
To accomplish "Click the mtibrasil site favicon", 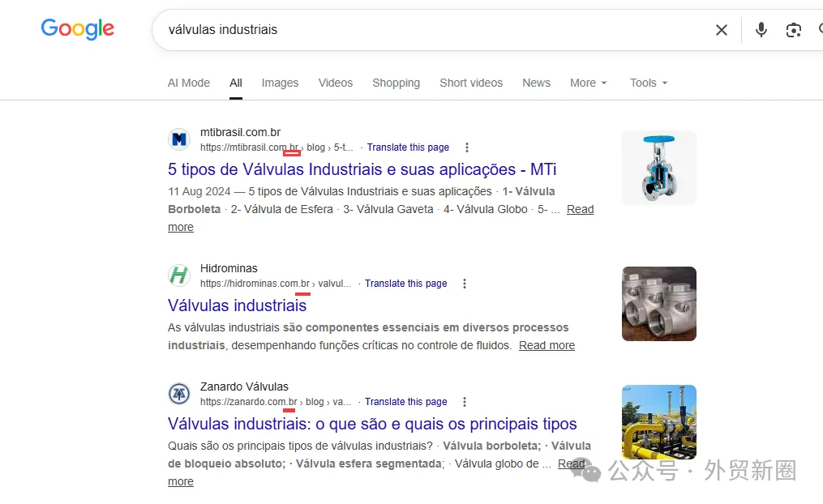I will pyautogui.click(x=179, y=139).
